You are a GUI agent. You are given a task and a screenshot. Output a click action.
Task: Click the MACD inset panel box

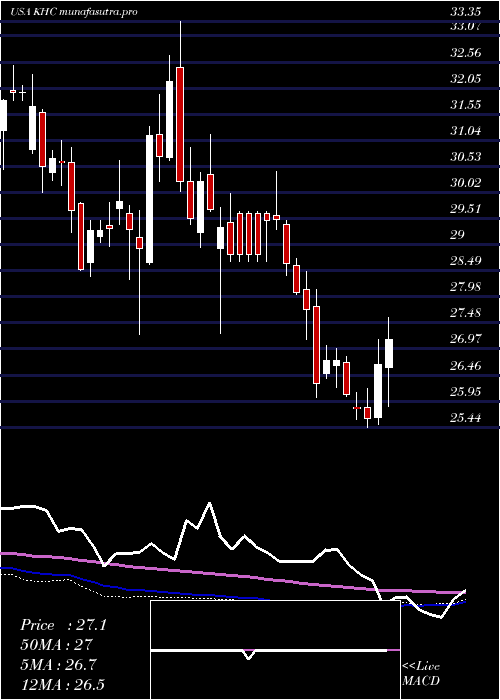(275, 650)
